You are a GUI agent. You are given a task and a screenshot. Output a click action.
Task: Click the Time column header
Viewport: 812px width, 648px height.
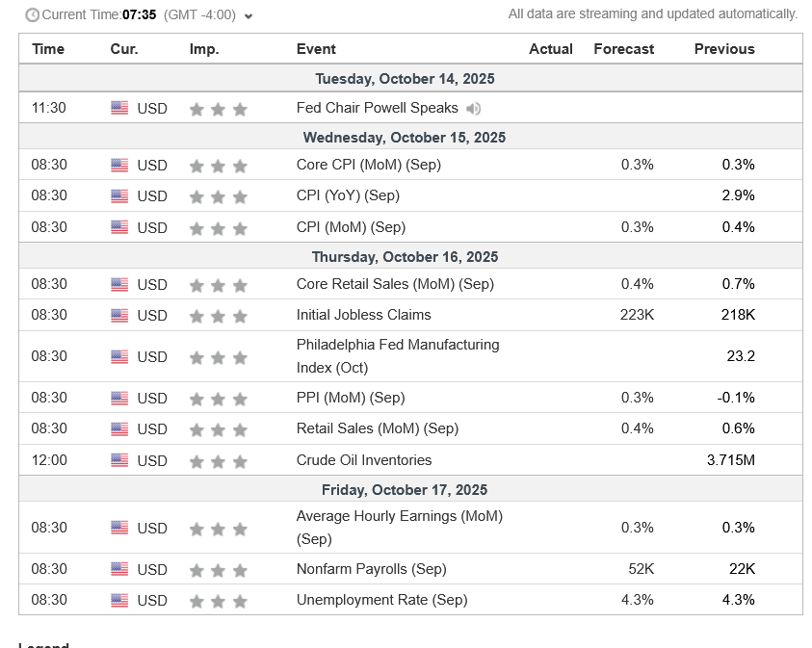tap(48, 49)
